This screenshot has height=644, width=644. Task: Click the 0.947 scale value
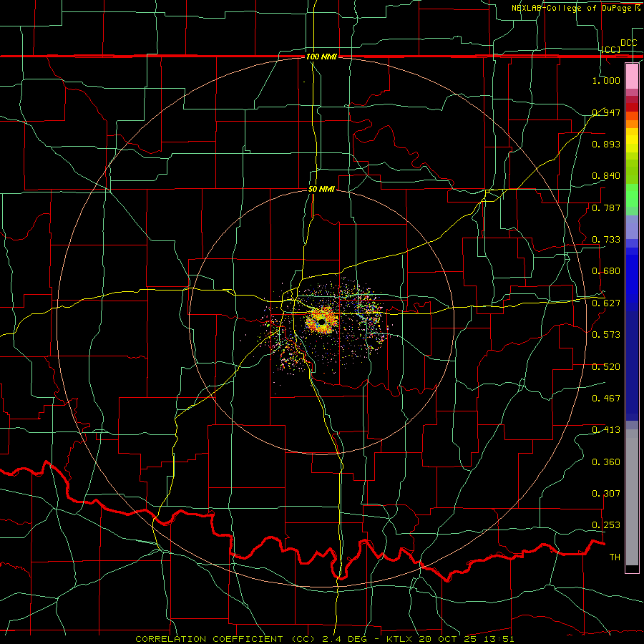606,112
